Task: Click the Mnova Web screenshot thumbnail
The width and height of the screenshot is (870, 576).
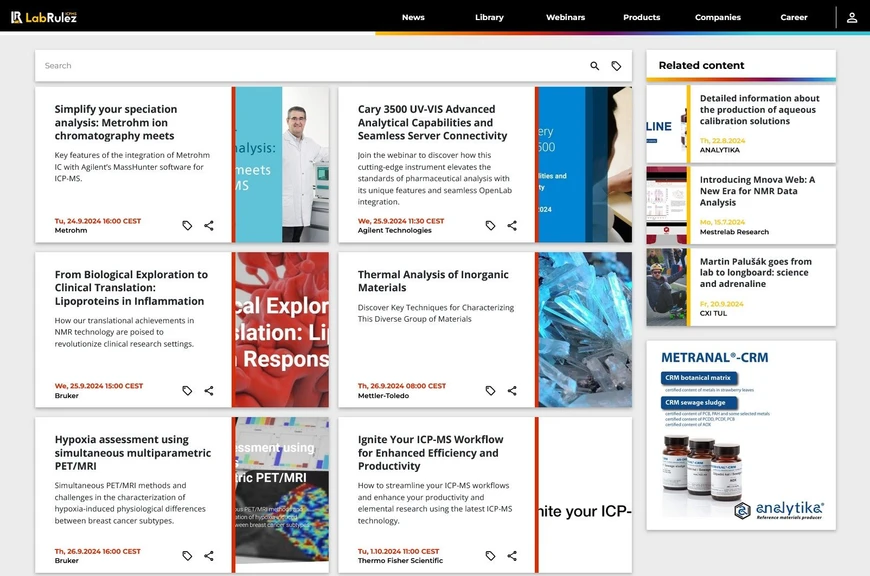Action: pos(666,205)
